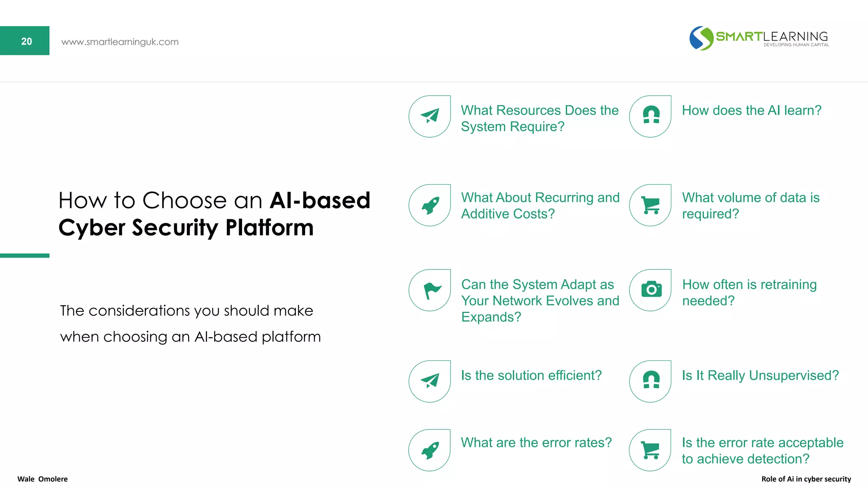Screen dimensions: 868x488
Task: Click the cart icon beside 'Is the error rate acceptable'
Action: point(651,450)
